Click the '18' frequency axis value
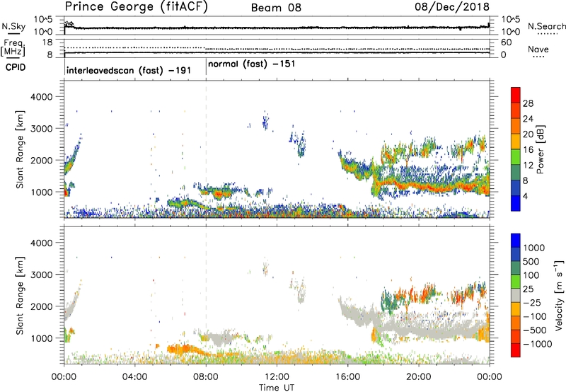The height and width of the screenshot is (392, 566). pos(47,42)
